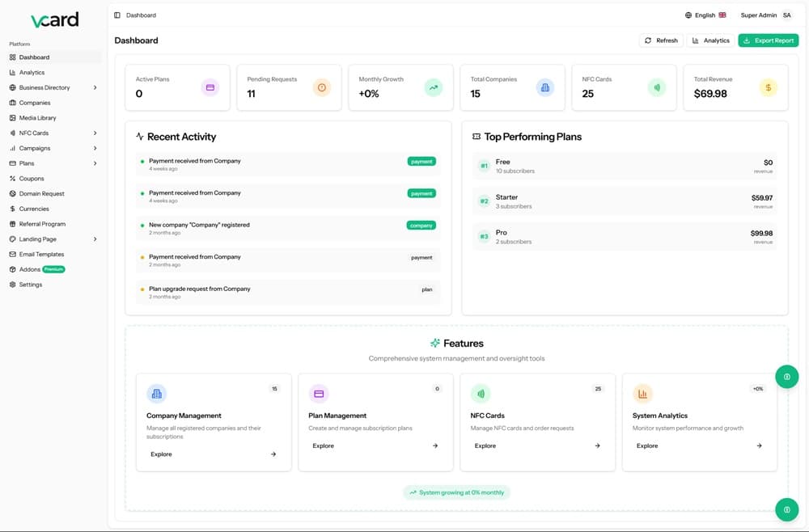
Task: Open Coupons from the sidebar
Action: pyautogui.click(x=32, y=179)
